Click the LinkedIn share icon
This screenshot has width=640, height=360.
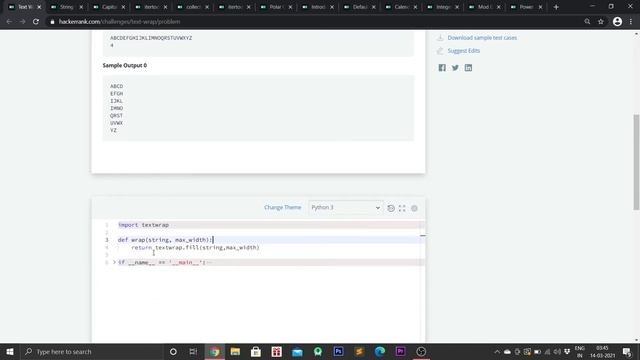[x=468, y=68]
